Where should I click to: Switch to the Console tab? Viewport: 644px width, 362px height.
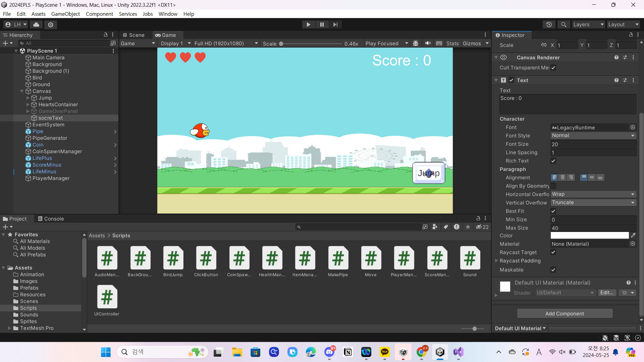51,219
